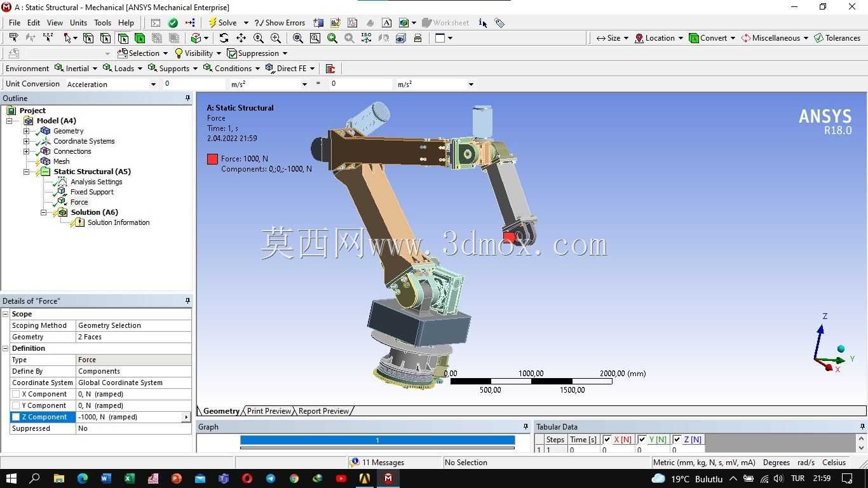The image size is (868, 488).
Task: Open the Loads dropdown menu
Action: click(124, 69)
